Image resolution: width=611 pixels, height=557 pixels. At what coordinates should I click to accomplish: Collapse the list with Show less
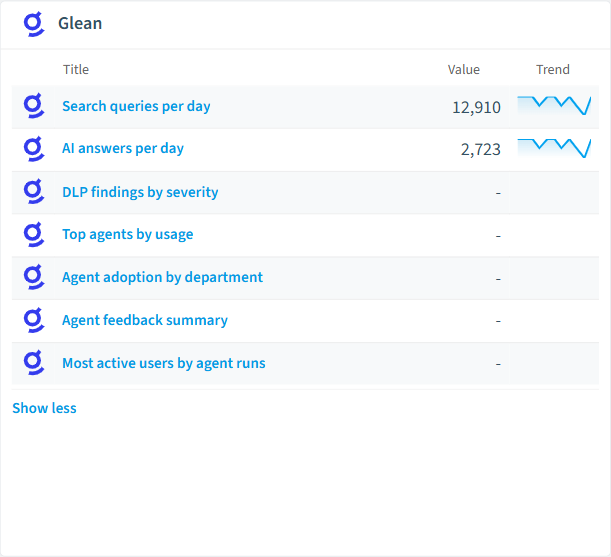[44, 408]
